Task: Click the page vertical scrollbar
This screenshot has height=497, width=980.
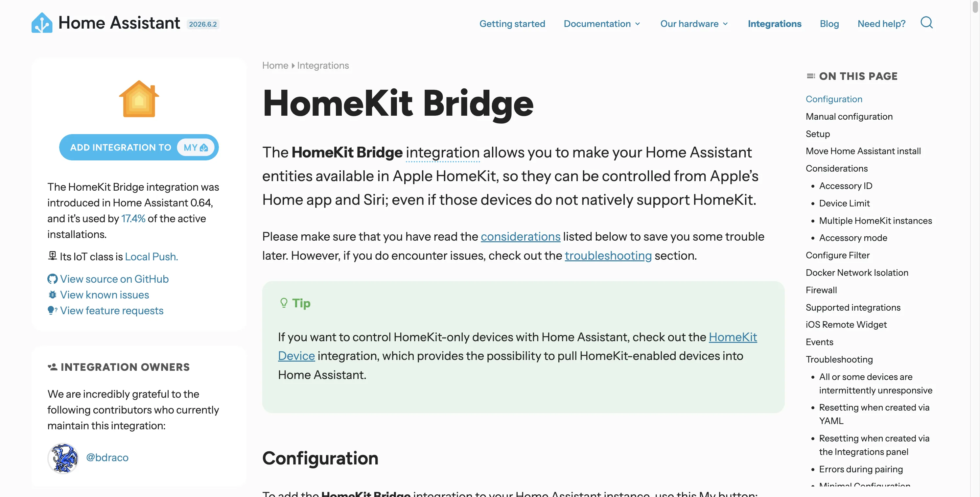Action: (x=975, y=8)
